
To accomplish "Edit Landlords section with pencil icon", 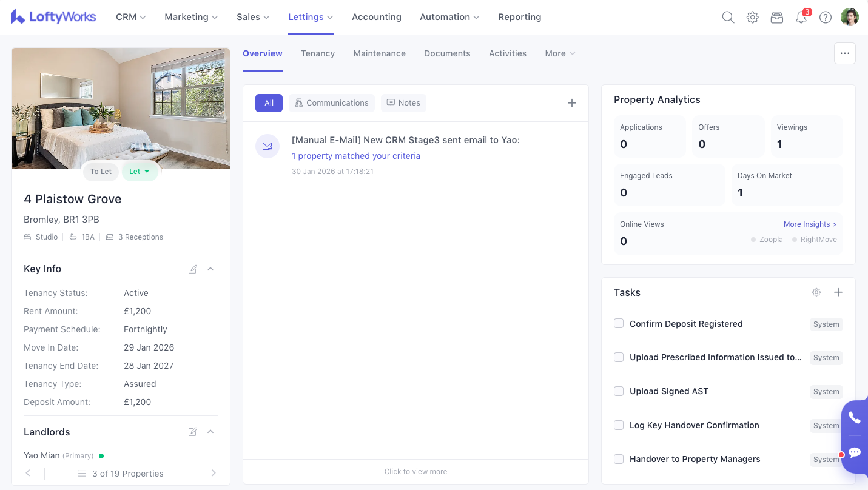I will [x=193, y=432].
